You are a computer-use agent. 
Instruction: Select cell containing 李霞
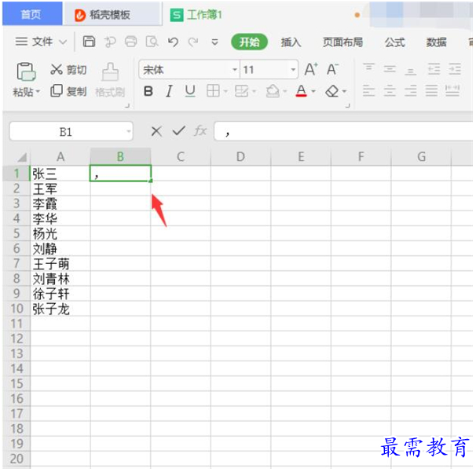(x=60, y=203)
